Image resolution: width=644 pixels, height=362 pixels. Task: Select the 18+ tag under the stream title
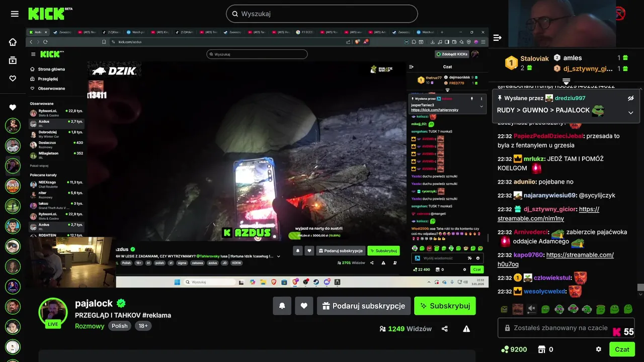143,326
